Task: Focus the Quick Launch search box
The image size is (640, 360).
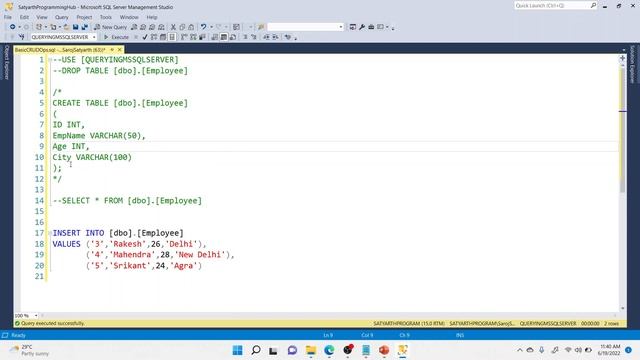Action: coord(555,5)
